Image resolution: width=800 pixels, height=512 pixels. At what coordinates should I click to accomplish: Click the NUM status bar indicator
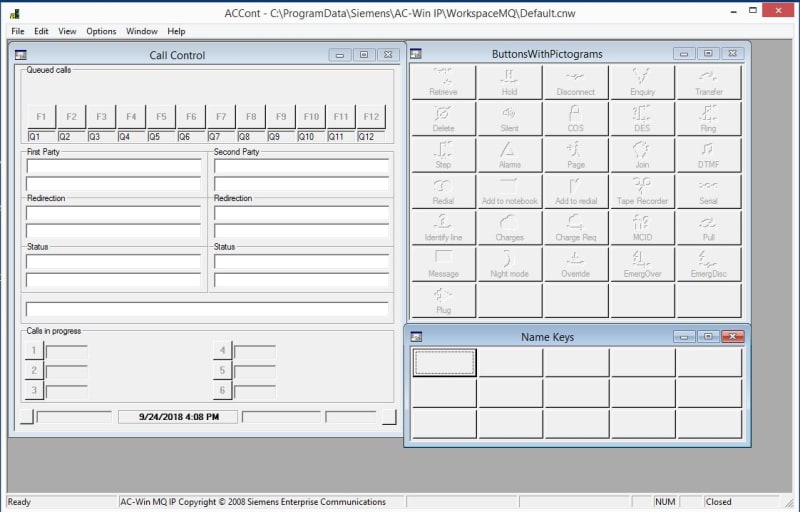pos(665,502)
